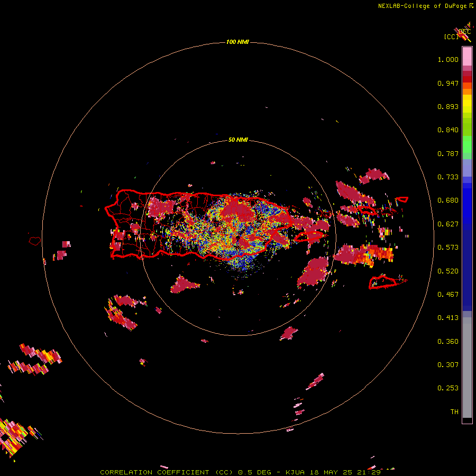The height and width of the screenshot is (476, 476).
Task: Click the Vieques island outline east of Puerto Rico
Action: (309, 236)
